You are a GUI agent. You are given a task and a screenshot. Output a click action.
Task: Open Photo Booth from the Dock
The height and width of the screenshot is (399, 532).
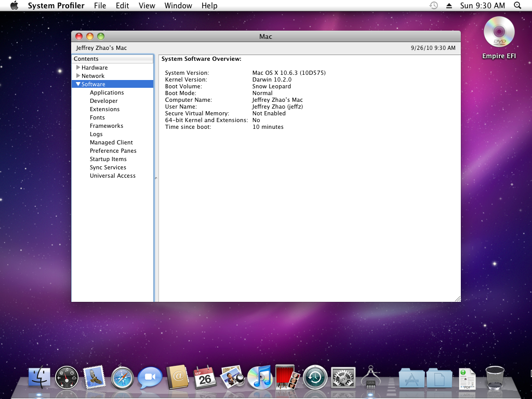(x=287, y=377)
